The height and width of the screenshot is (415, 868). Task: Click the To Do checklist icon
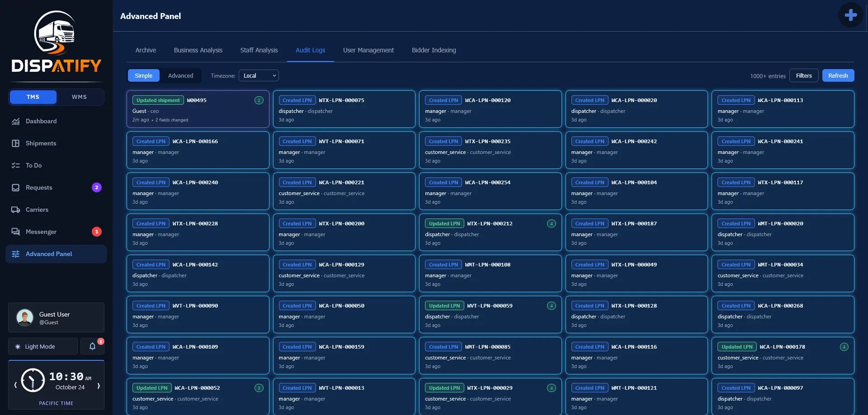tap(15, 165)
